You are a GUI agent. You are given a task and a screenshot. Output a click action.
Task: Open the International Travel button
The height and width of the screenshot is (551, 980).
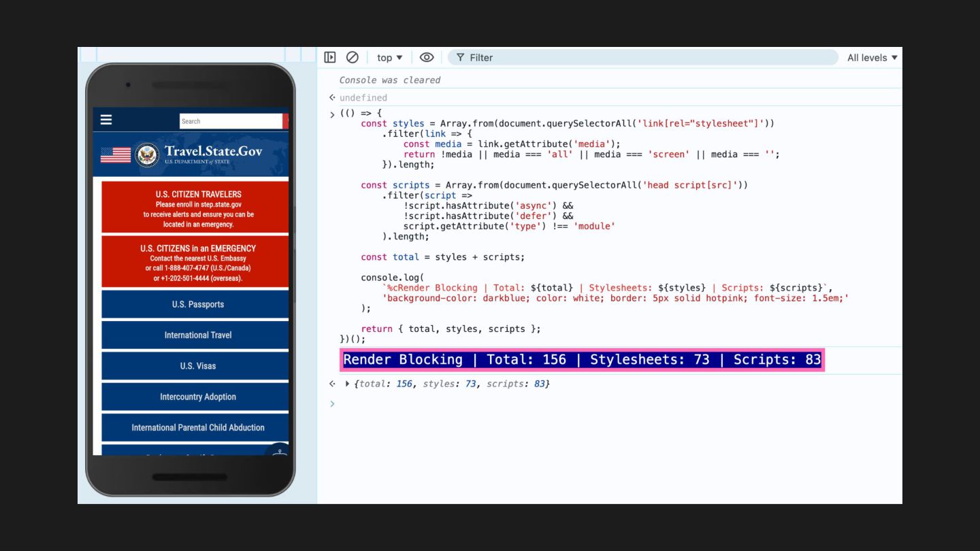pos(195,335)
